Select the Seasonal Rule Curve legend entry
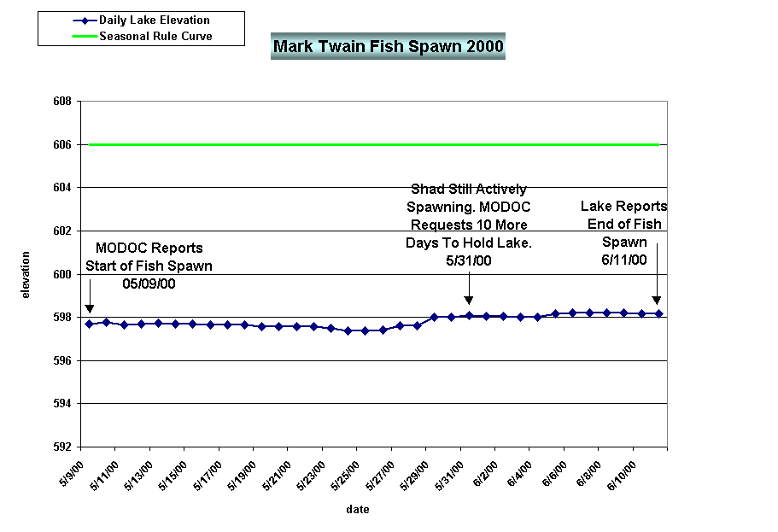 click(142, 36)
